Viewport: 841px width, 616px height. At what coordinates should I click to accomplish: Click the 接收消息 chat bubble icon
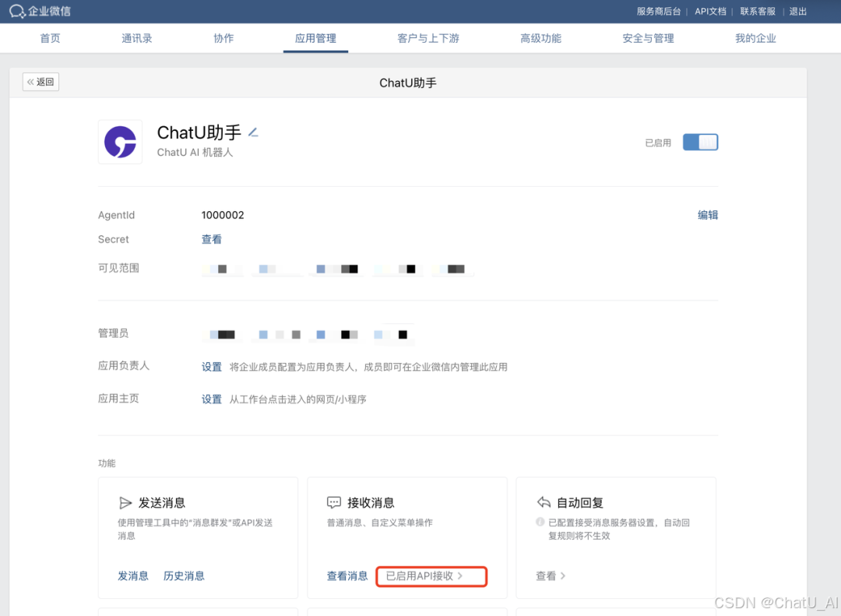pyautogui.click(x=333, y=503)
